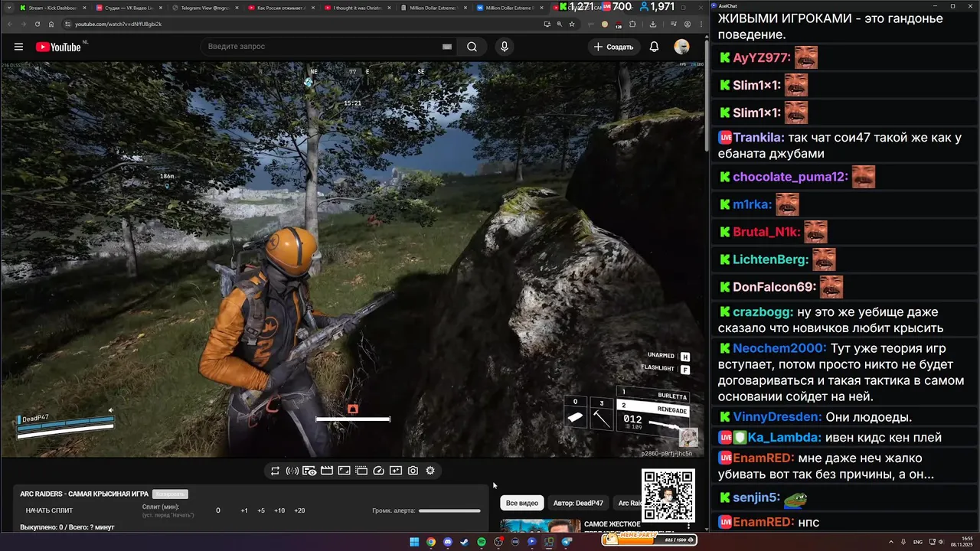Add +1 minute to split
Image resolution: width=980 pixels, height=551 pixels.
244,510
